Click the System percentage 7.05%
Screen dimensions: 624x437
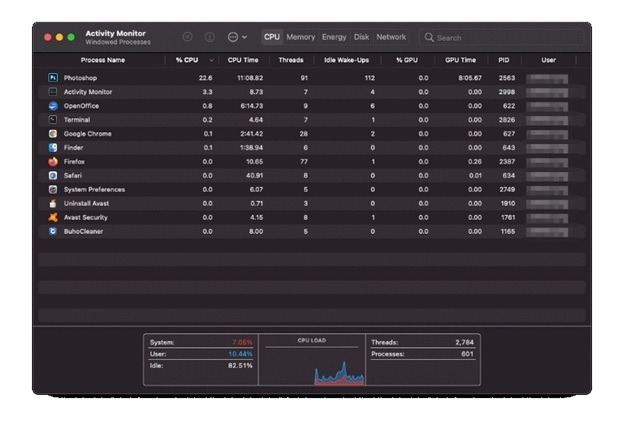242,342
